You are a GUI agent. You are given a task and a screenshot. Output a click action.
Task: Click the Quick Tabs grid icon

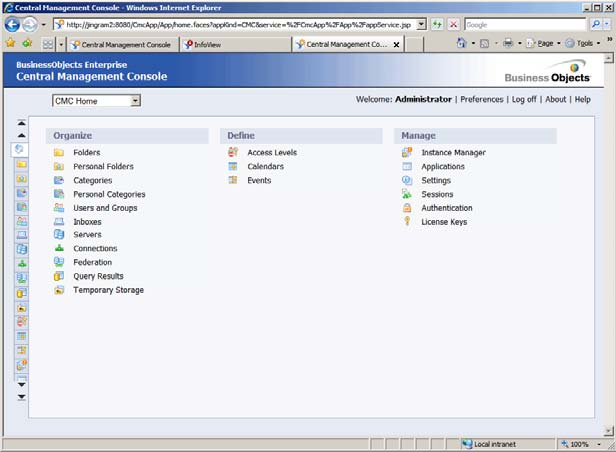tap(48, 44)
